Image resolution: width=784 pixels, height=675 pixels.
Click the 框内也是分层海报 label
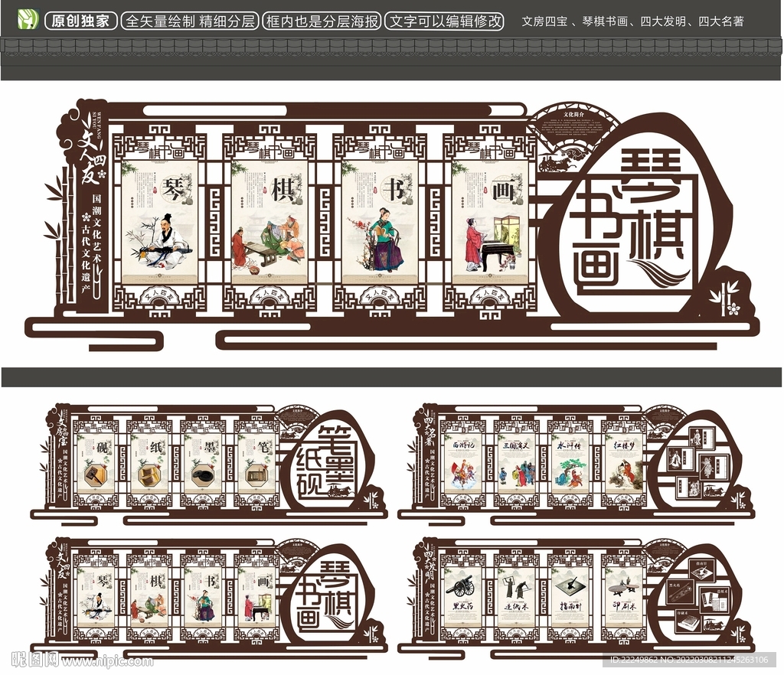tap(322, 21)
